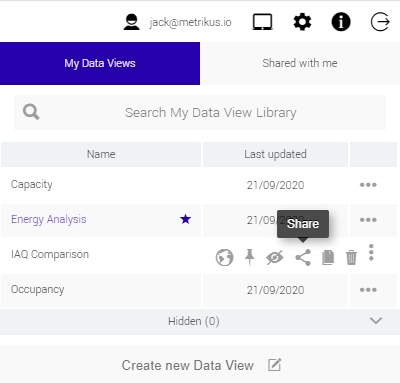Open the three-dot menu for Energy Analysis
The image size is (400, 383).
pyautogui.click(x=368, y=220)
